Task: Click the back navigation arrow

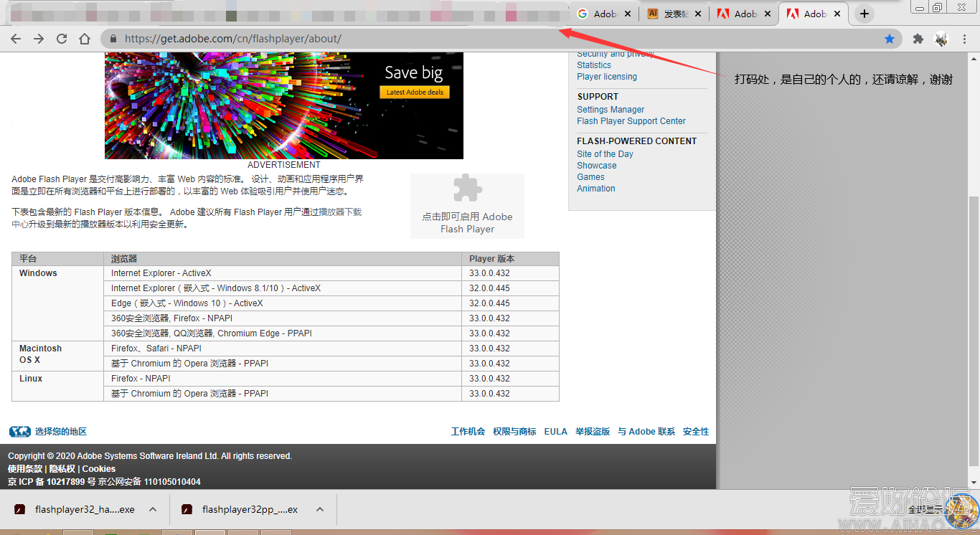Action: pyautogui.click(x=16, y=39)
